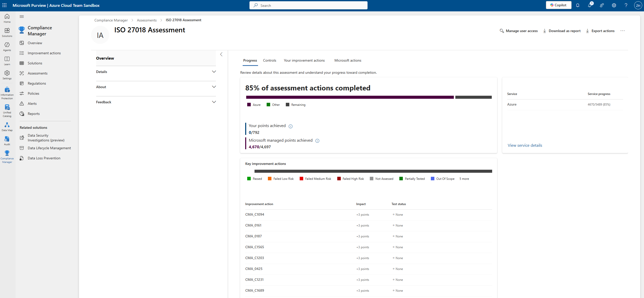The image size is (644, 298).
Task: Click the notifications bell icon
Action: pyautogui.click(x=578, y=5)
